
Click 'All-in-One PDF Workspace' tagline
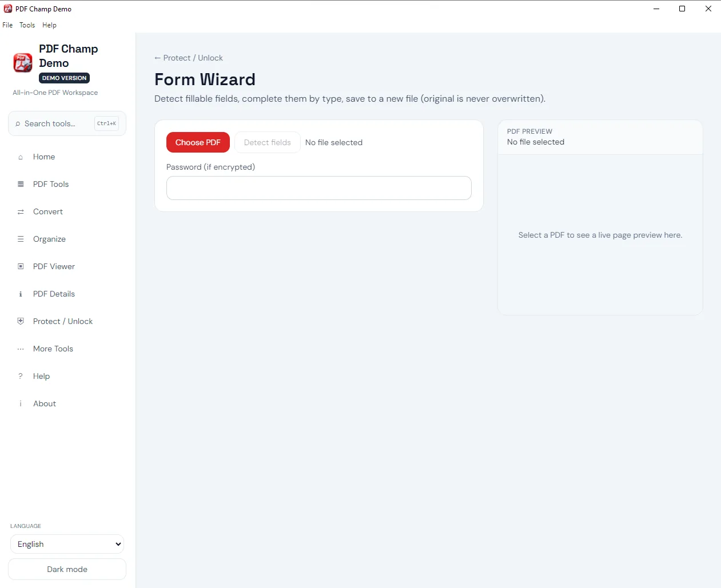pos(55,93)
